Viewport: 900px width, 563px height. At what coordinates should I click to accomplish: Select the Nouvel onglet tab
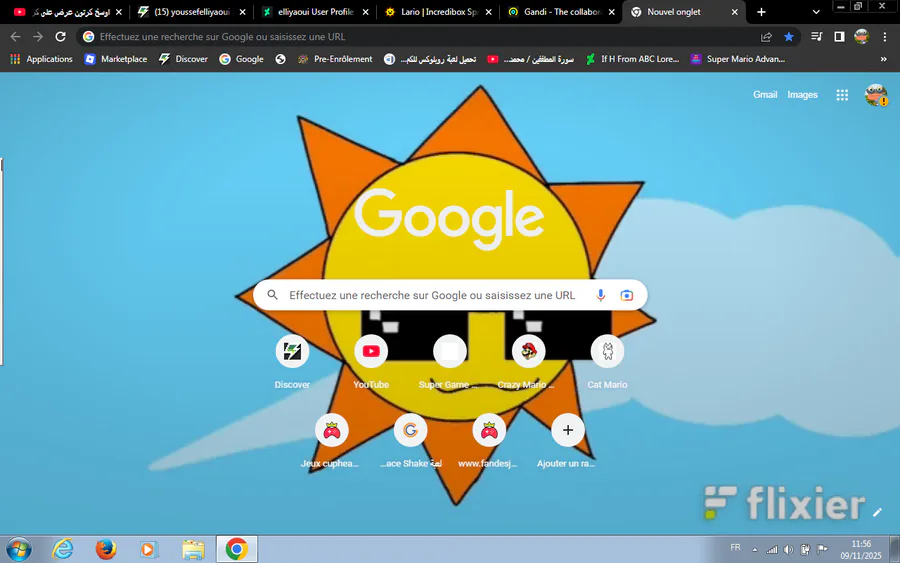point(683,12)
